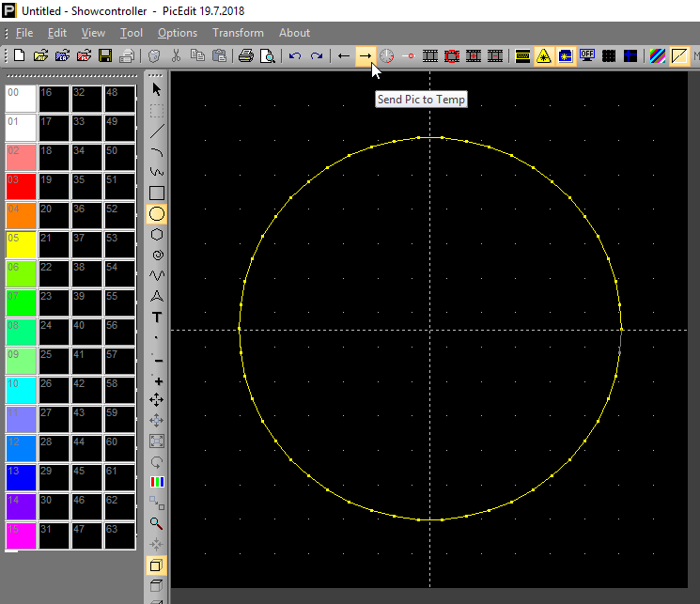Click the Print icon in toolbar

tap(246, 56)
